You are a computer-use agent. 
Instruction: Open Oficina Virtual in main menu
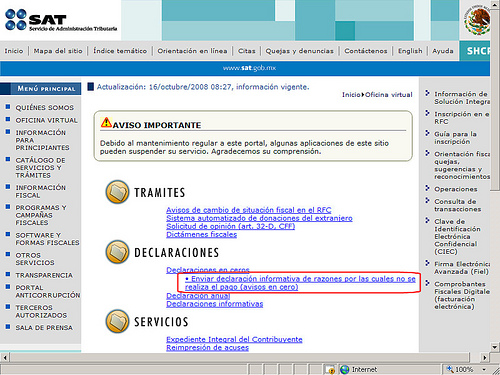(x=46, y=120)
